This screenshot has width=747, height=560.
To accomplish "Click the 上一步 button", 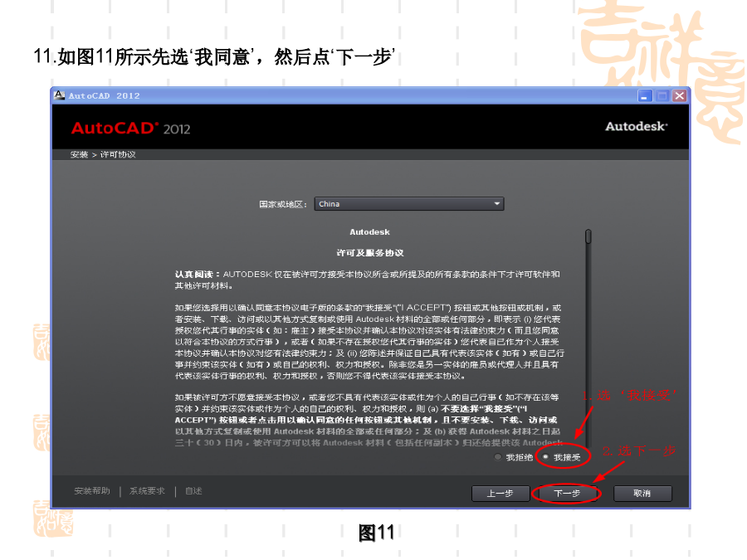I will (500, 494).
